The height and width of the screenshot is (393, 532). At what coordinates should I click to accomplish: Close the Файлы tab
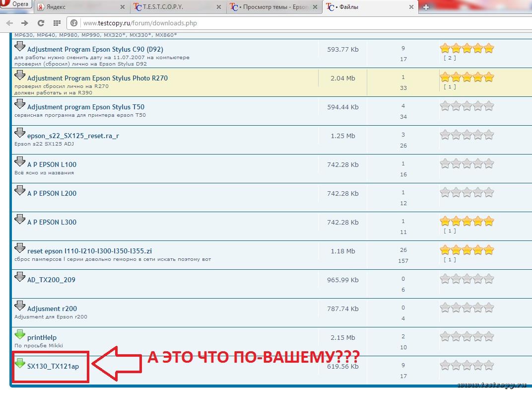point(410,7)
